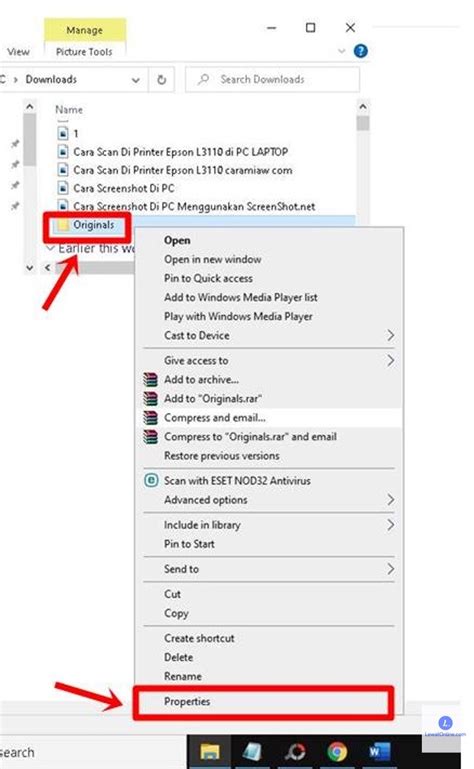Click File Explorer icon in taskbar

[210, 751]
